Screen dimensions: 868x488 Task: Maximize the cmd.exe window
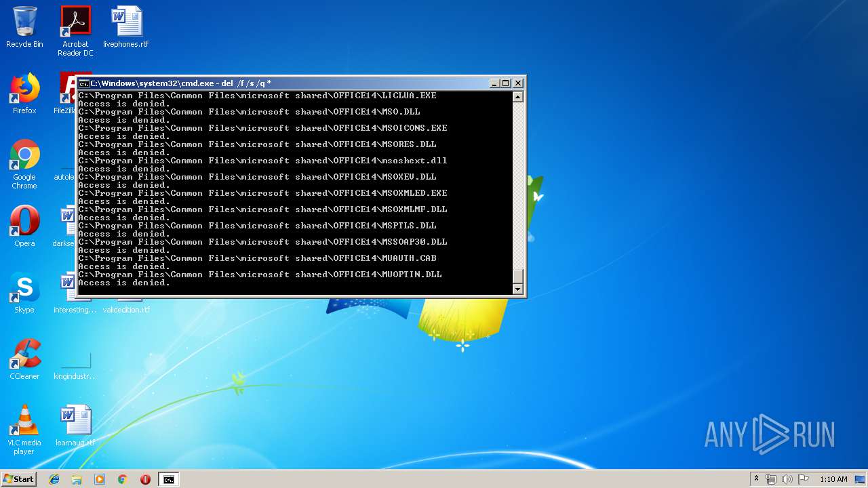(506, 83)
